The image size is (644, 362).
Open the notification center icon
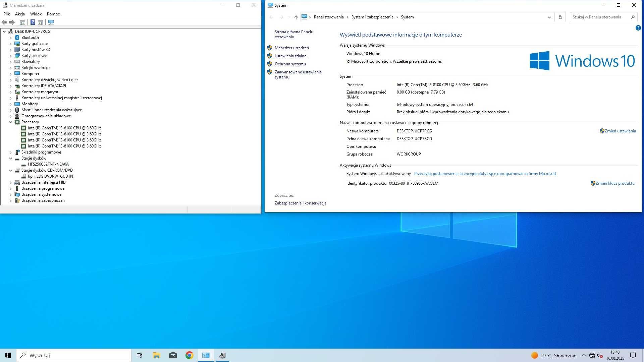[633, 355]
